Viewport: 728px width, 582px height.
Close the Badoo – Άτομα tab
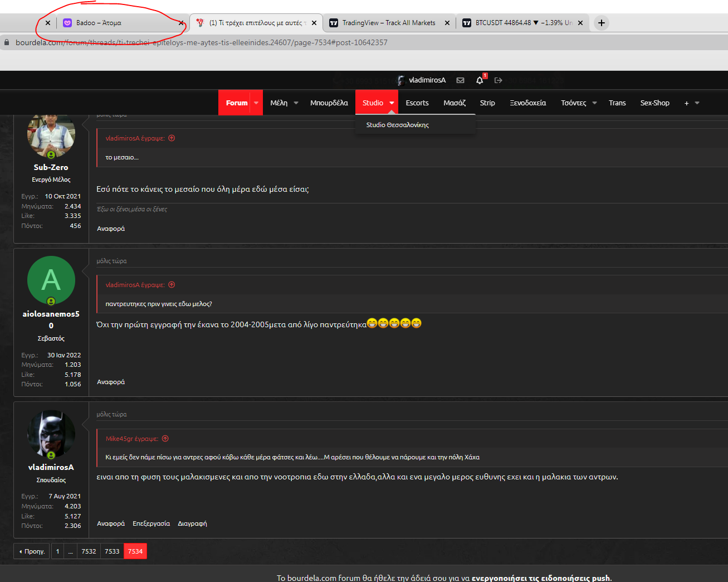(181, 23)
